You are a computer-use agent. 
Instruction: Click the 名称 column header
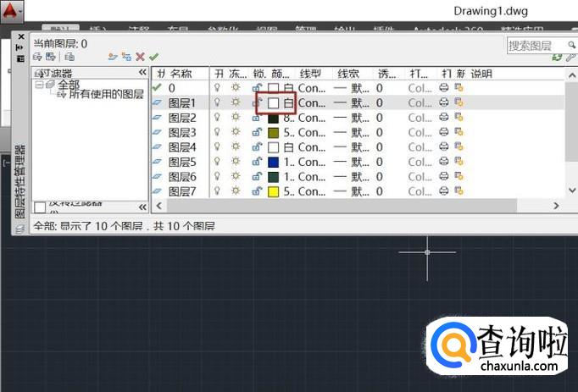click(x=181, y=74)
